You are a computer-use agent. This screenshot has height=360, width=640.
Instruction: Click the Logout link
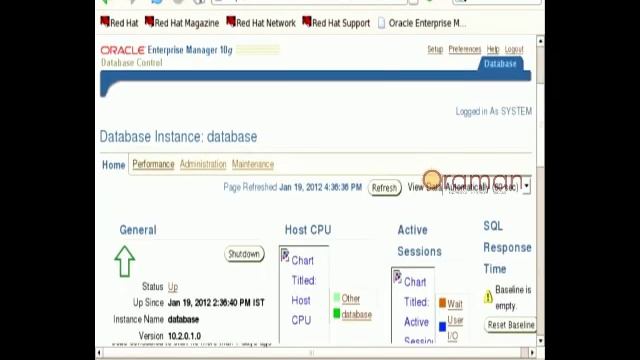pyautogui.click(x=514, y=49)
